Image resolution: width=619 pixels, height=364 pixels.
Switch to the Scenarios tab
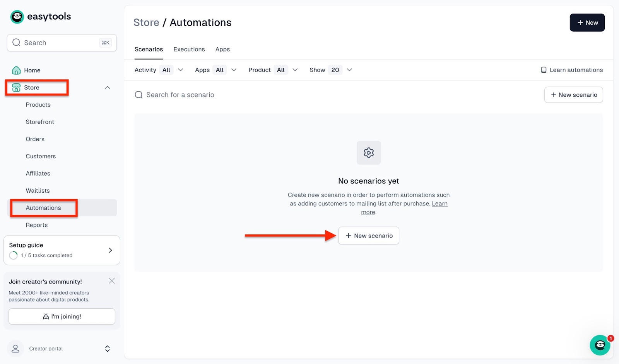[149, 49]
